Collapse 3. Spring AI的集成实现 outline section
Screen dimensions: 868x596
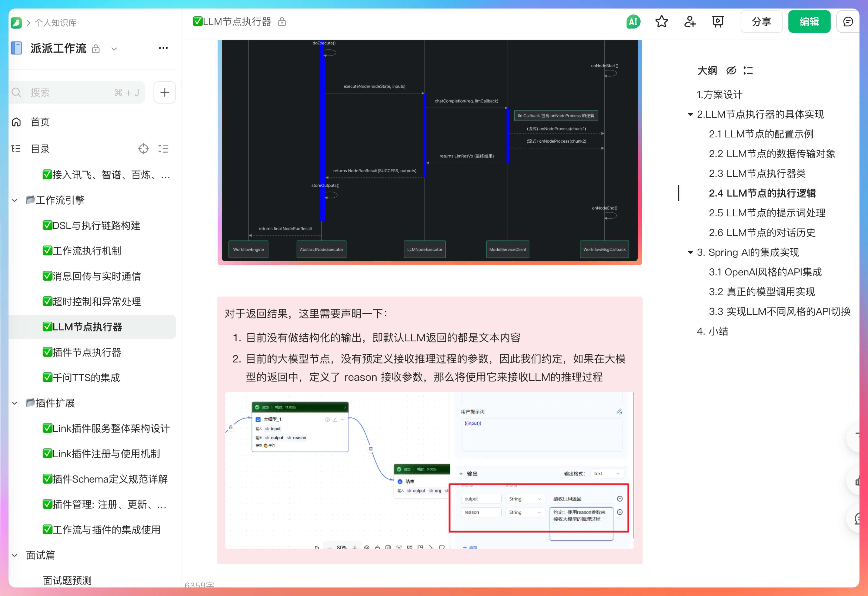[x=690, y=252]
